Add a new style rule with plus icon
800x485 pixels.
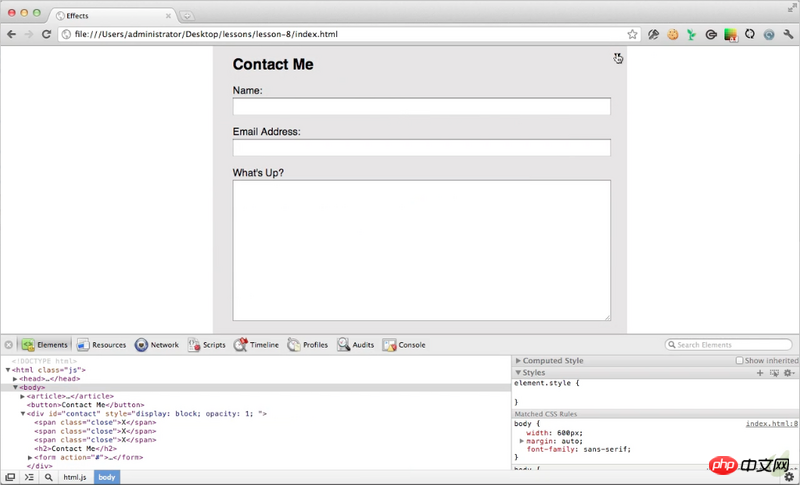click(760, 373)
